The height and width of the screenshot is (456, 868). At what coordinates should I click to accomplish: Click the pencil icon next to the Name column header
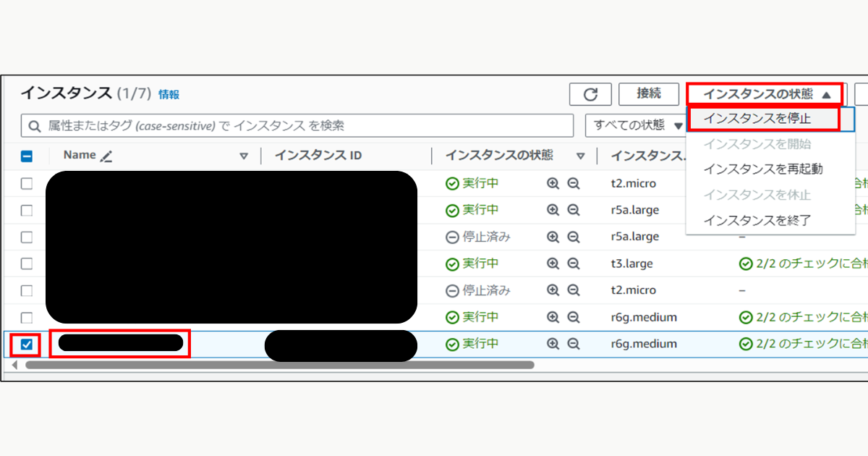point(106,154)
